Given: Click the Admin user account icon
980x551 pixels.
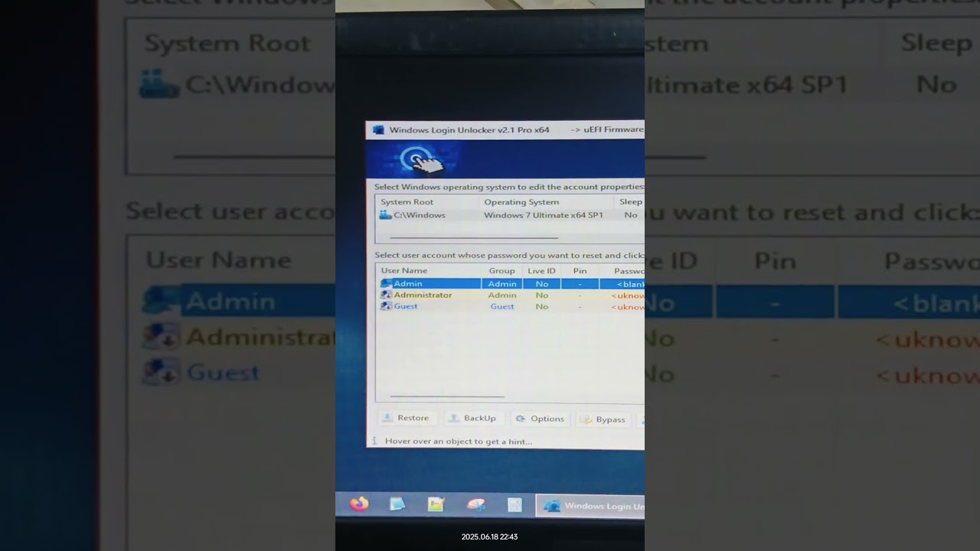Looking at the screenshot, I should (x=386, y=283).
